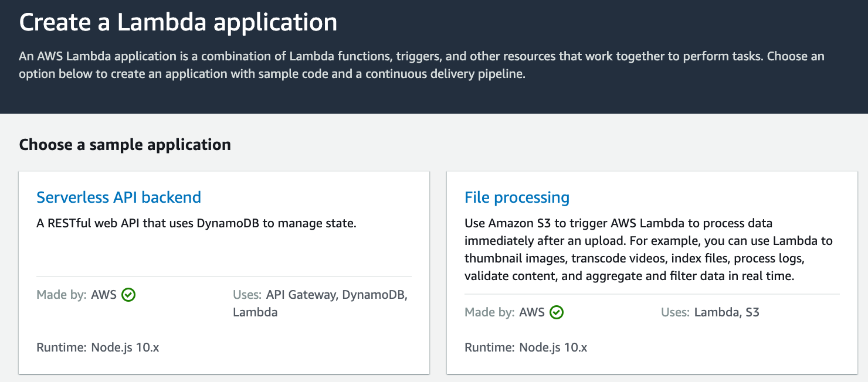Click the Choose a sample application heading

coord(124,145)
